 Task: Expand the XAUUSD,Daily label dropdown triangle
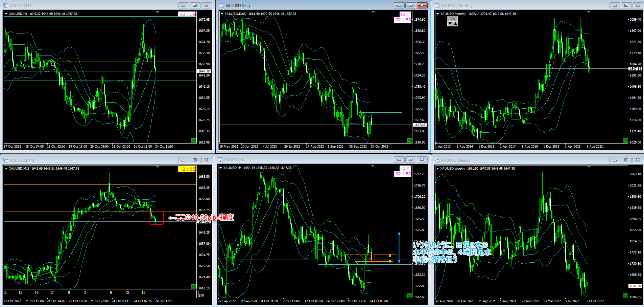tap(222, 14)
